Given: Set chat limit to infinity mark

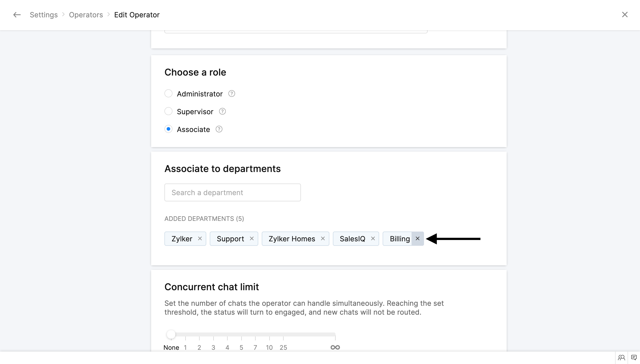Looking at the screenshot, I should pyautogui.click(x=335, y=335).
